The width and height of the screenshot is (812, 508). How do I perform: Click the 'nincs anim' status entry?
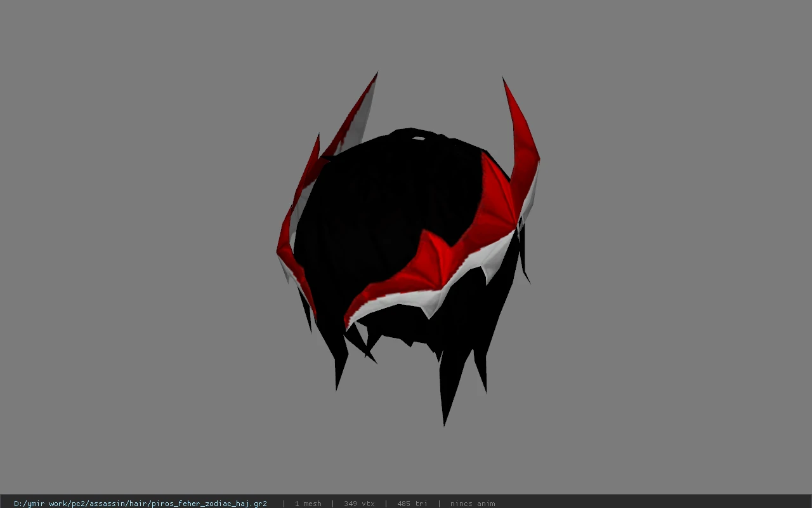tap(473, 504)
